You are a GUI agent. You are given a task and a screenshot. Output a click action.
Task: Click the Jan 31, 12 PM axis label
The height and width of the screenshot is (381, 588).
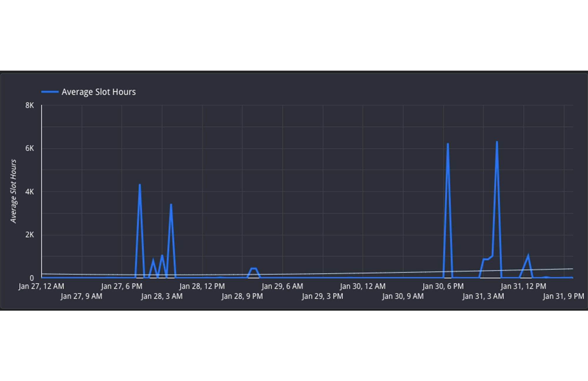tap(523, 286)
